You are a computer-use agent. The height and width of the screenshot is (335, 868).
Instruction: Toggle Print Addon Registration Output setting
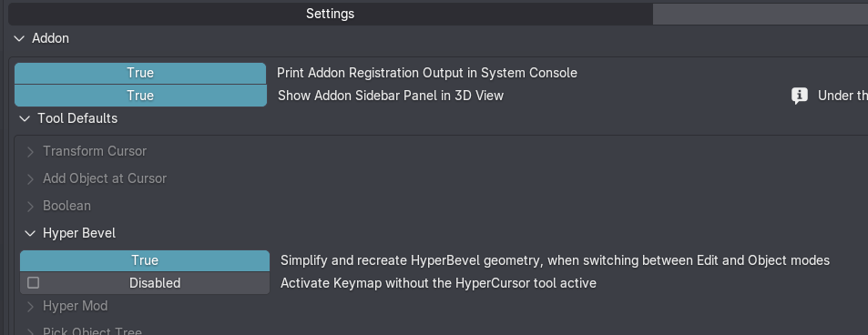[x=140, y=73]
